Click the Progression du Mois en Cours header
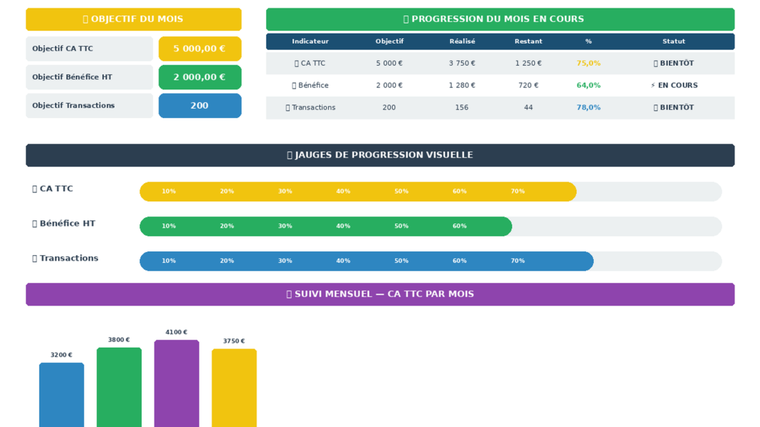The image size is (760, 427). [x=500, y=19]
